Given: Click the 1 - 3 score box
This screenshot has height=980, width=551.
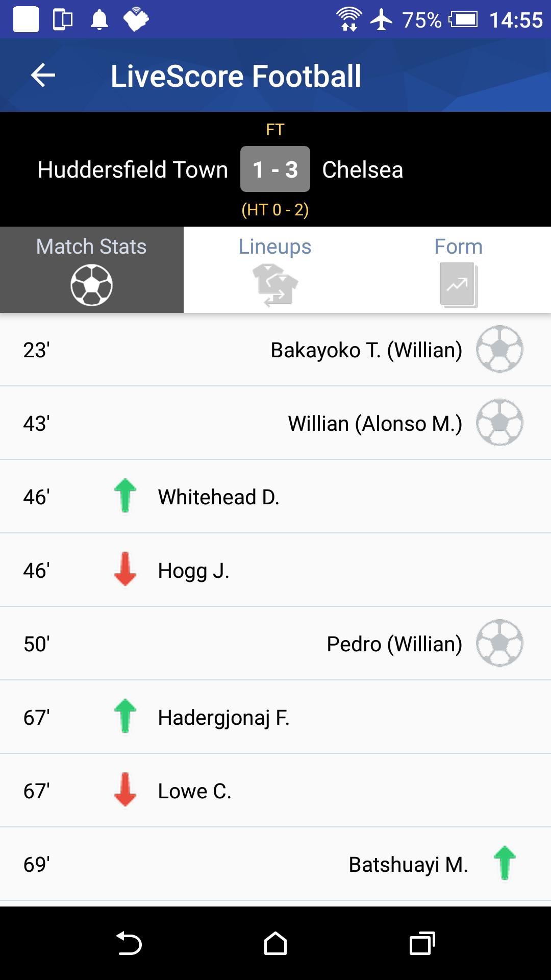Looking at the screenshot, I should tap(275, 169).
